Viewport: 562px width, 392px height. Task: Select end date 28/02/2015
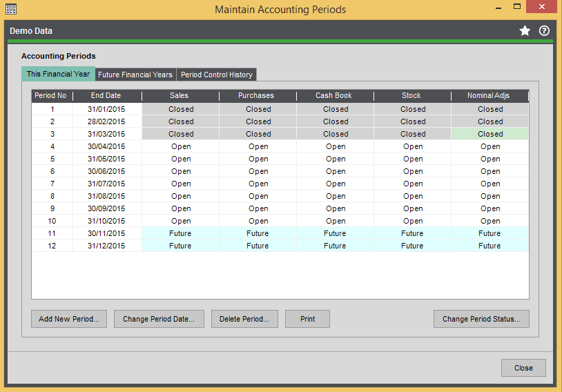tap(106, 122)
